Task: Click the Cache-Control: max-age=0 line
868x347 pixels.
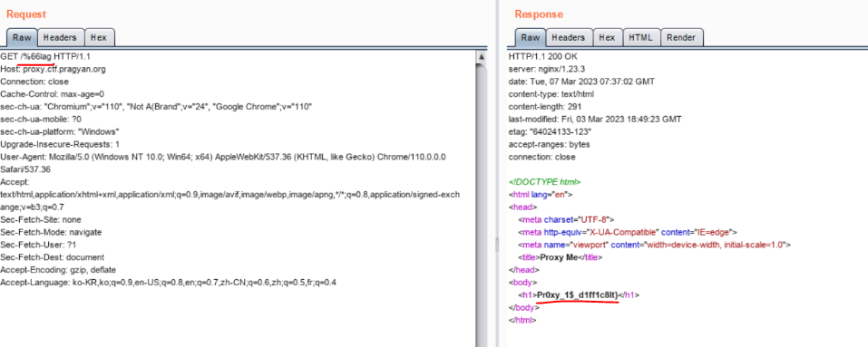Action: (53, 94)
